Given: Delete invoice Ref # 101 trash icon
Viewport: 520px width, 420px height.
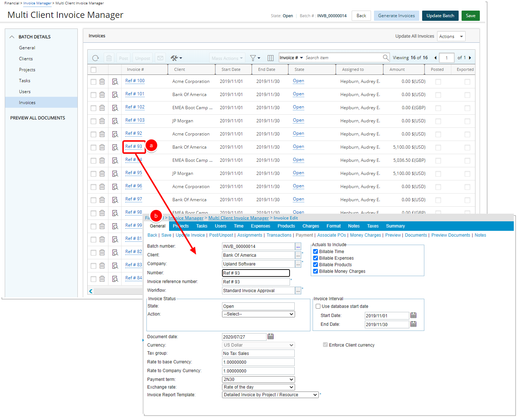Looking at the screenshot, I should point(102,95).
